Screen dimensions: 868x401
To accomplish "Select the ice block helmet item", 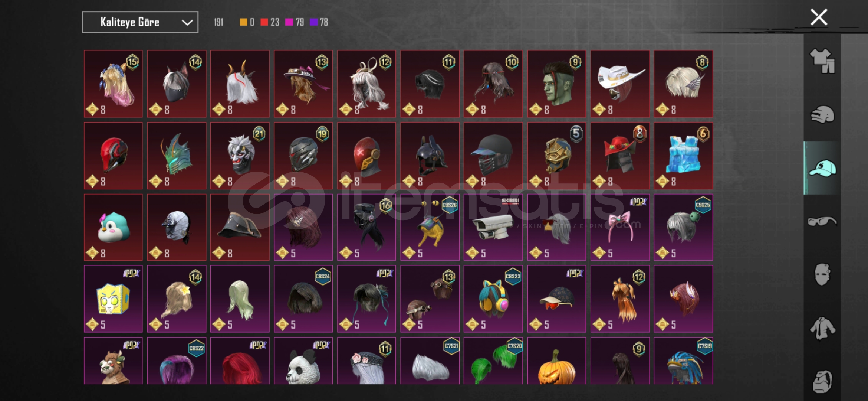I will click(x=683, y=156).
